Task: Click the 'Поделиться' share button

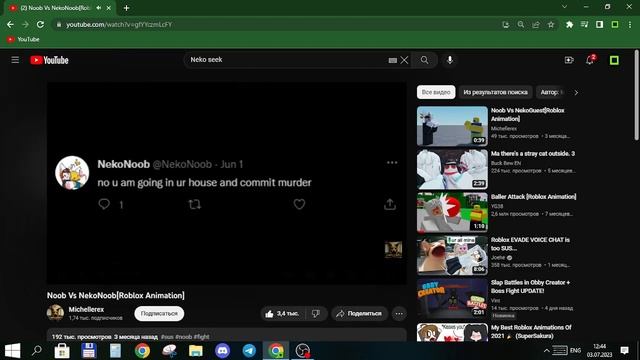Action: (x=359, y=313)
